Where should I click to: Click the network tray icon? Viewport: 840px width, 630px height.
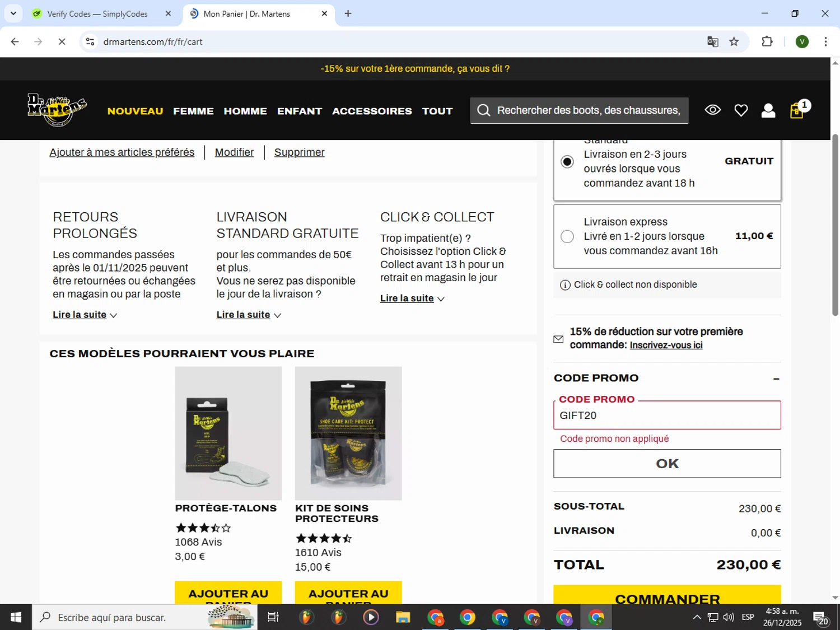coord(712,617)
